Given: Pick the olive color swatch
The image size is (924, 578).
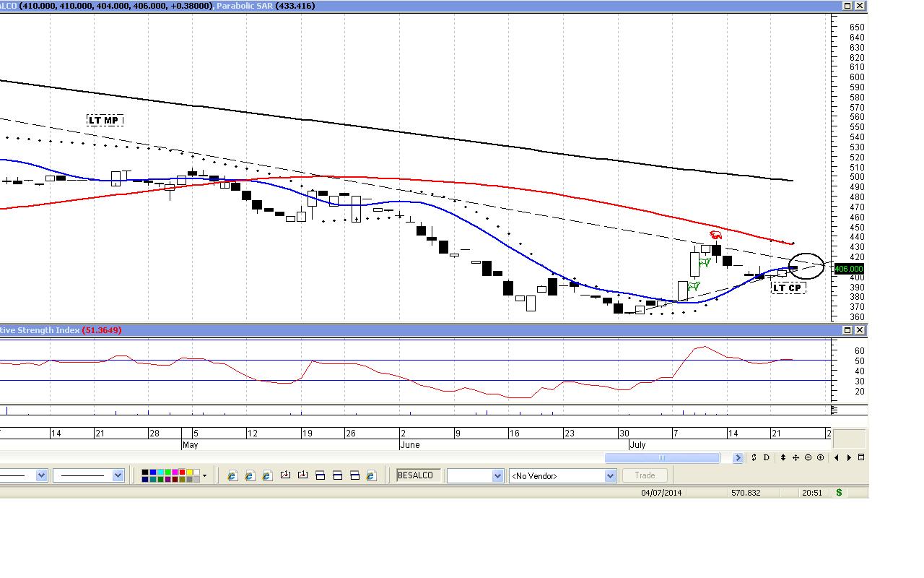Looking at the screenshot, I should (182, 479).
